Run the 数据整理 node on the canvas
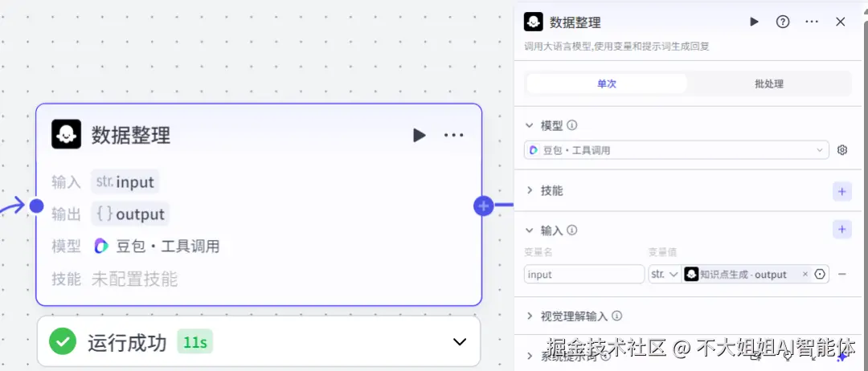 [420, 135]
